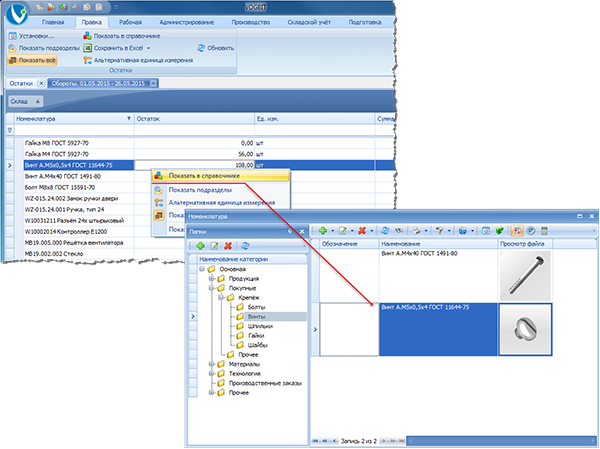This screenshot has width=600, height=449.
Task: Click edit record icon in Номенклатура toolbar
Action: tap(343, 230)
